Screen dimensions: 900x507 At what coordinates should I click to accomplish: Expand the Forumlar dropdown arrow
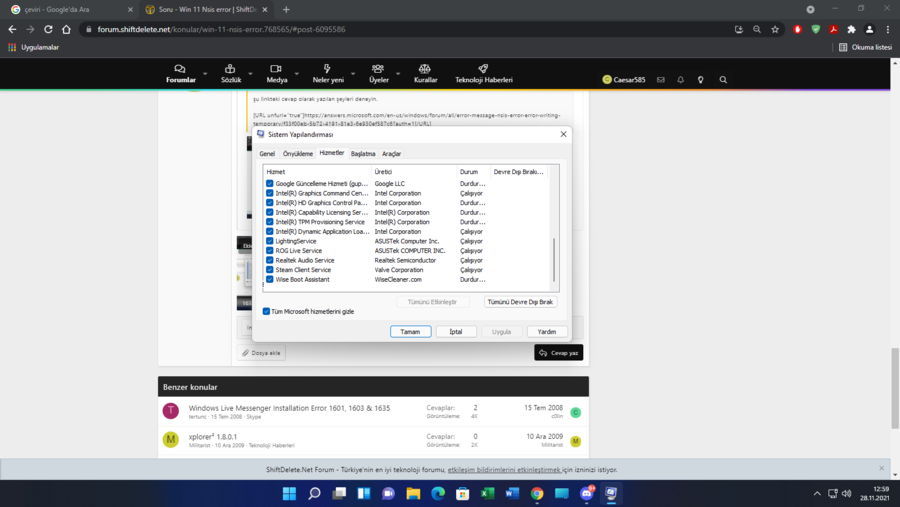pos(205,74)
